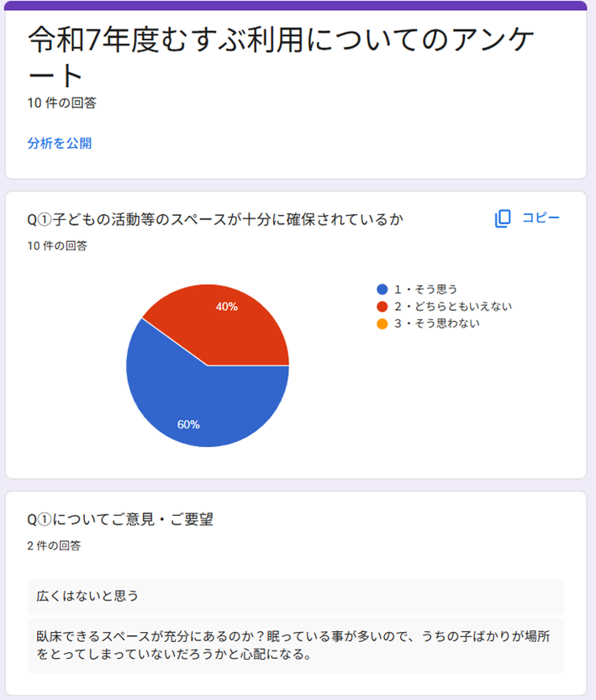Screen dimensions: 596x700
Task: Click the purple header bar at top
Action: 296,5
